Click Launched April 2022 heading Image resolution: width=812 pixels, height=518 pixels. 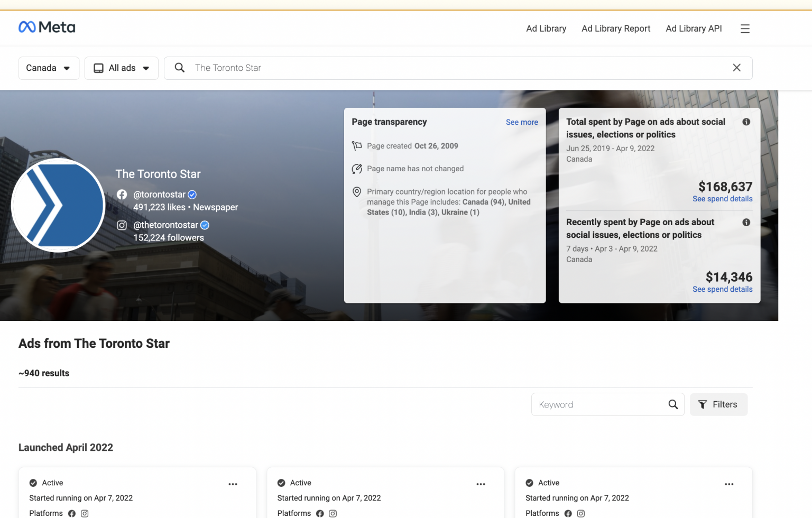[66, 448]
